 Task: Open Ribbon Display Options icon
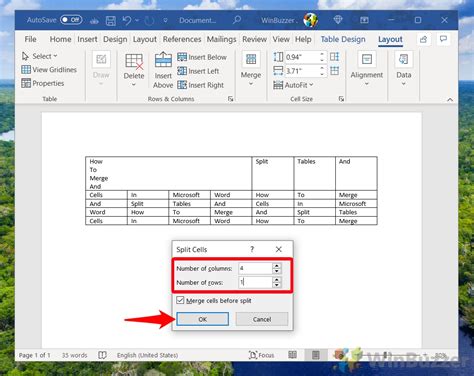click(x=364, y=20)
